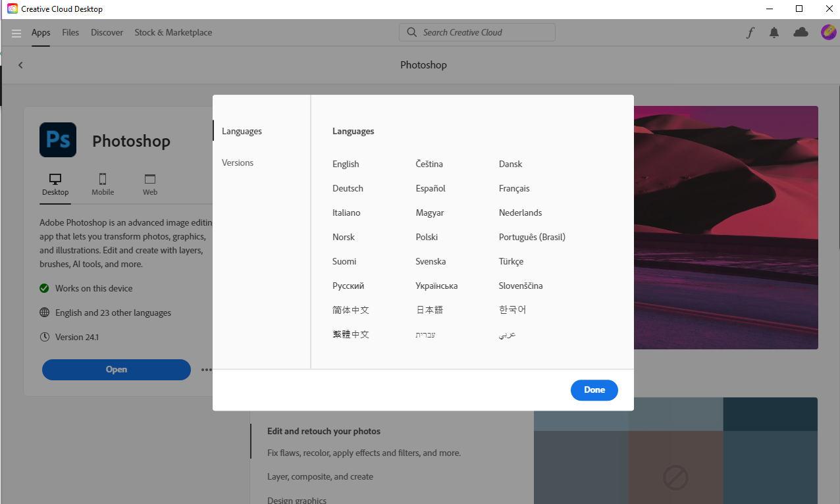Click the Русский language entry
This screenshot has height=504, width=840.
348,286
